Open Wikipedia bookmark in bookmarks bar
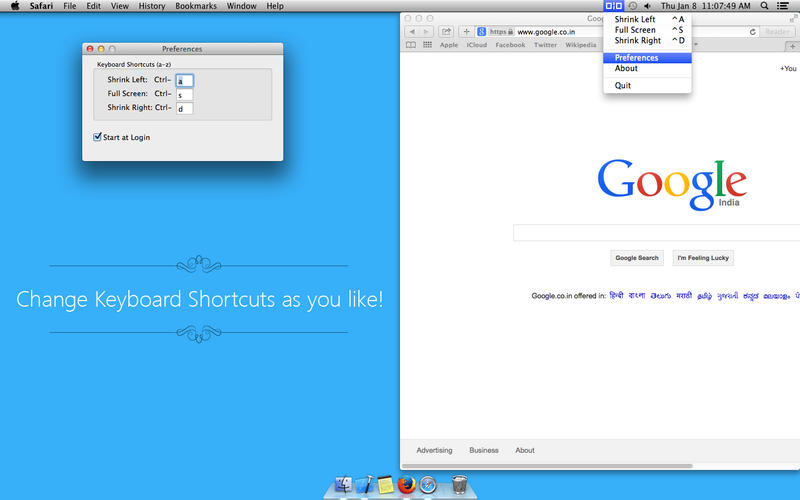The width and height of the screenshot is (800, 500). tap(581, 45)
